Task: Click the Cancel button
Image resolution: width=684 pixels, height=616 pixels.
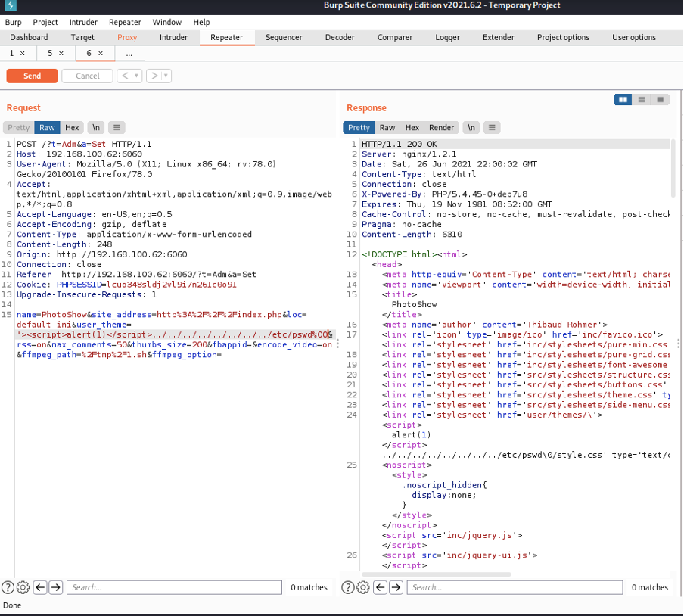Action: pyautogui.click(x=88, y=76)
